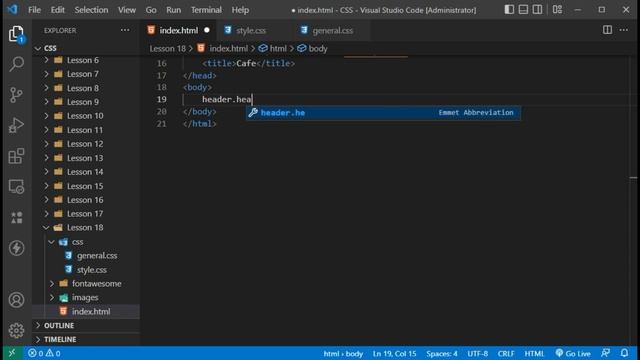Toggle the bottom panel layout

[523, 9]
